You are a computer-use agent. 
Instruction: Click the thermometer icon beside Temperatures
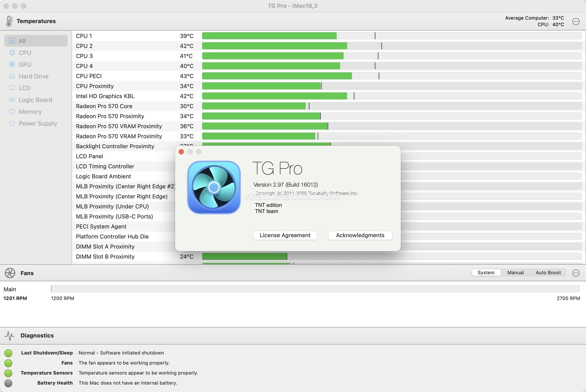[x=9, y=21]
